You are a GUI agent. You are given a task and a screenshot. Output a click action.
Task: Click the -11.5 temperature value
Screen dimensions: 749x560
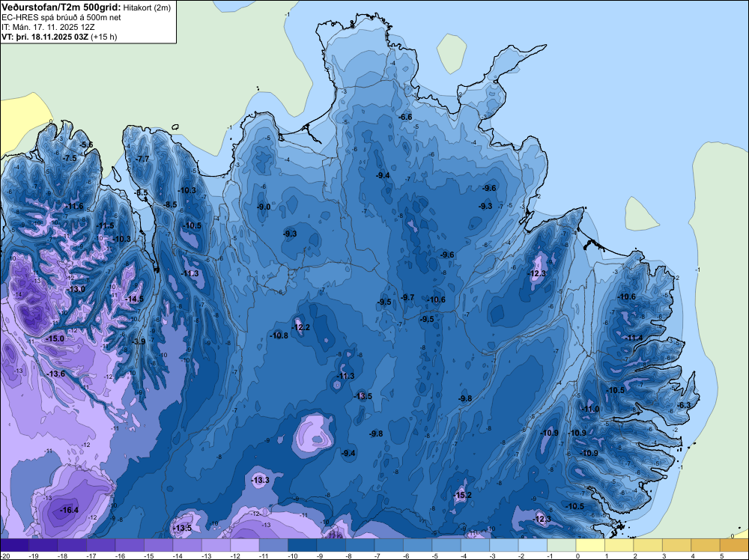tap(106, 225)
